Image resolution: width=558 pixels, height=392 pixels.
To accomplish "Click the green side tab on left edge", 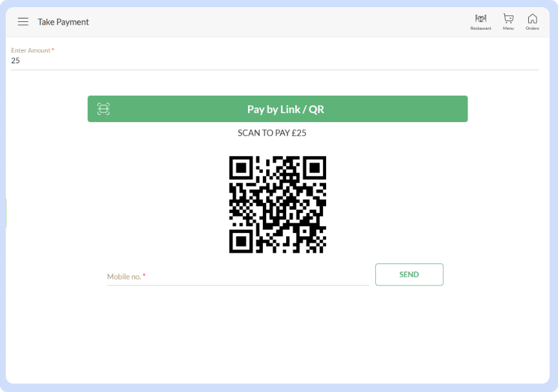I will 6,212.
